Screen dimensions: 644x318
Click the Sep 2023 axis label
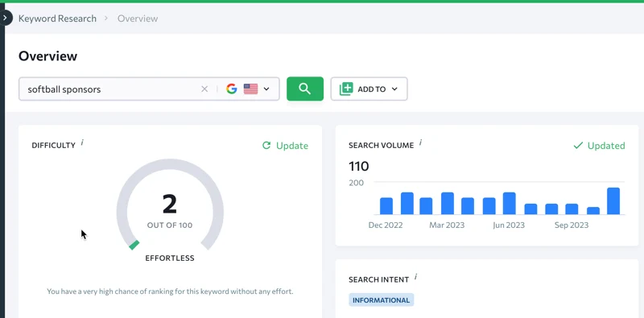572,225
